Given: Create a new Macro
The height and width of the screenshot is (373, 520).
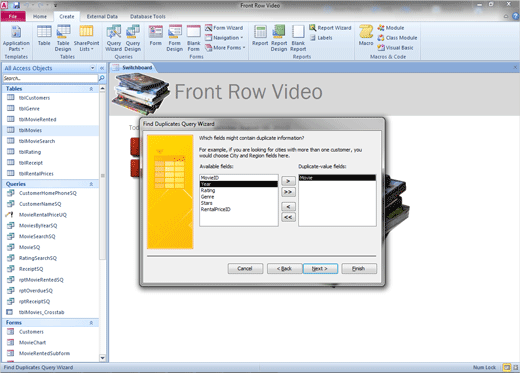Looking at the screenshot, I should [x=366, y=36].
